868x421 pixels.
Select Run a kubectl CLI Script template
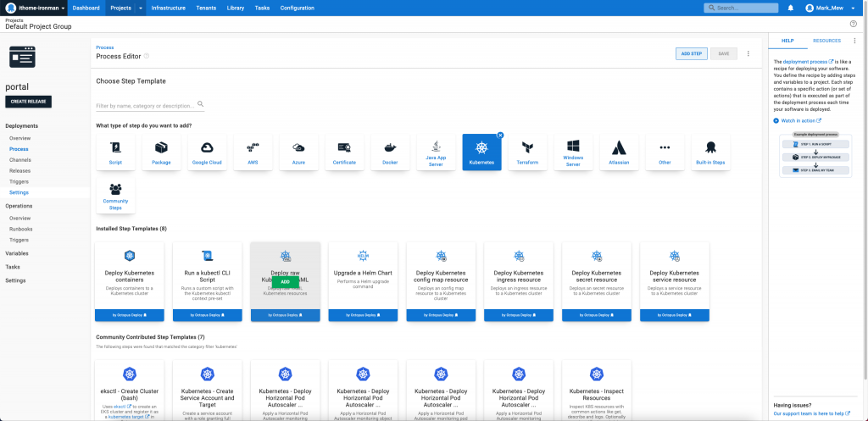(x=207, y=281)
